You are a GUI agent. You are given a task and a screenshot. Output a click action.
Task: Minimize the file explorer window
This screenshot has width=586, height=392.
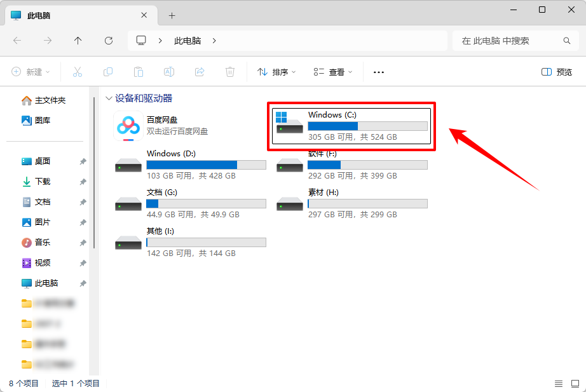click(514, 10)
